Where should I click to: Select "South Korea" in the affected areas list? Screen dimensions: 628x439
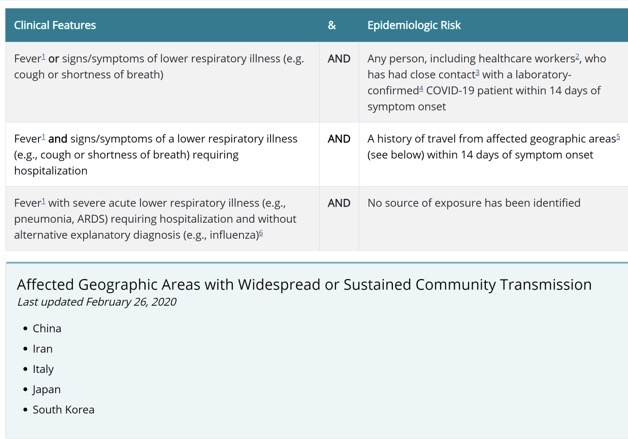pyautogui.click(x=63, y=410)
